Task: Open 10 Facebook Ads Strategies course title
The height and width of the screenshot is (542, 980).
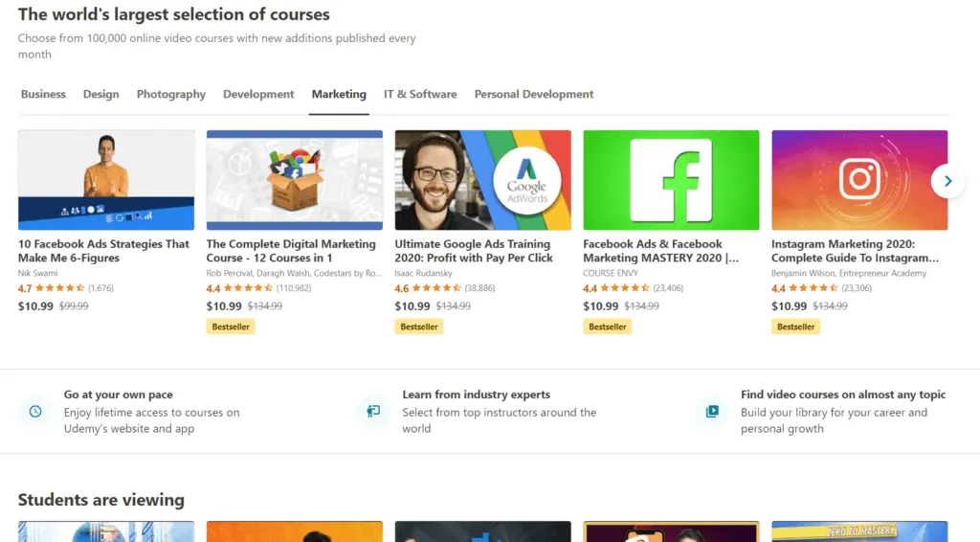Action: 103,251
